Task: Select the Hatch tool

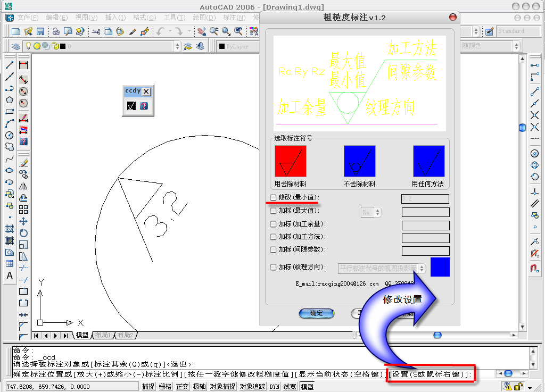Action: 10,229
